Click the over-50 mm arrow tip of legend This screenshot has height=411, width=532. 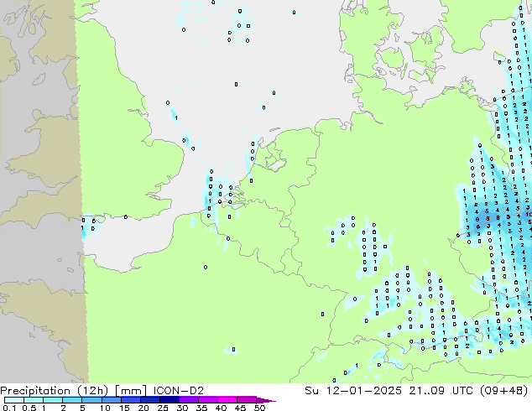[266, 400]
